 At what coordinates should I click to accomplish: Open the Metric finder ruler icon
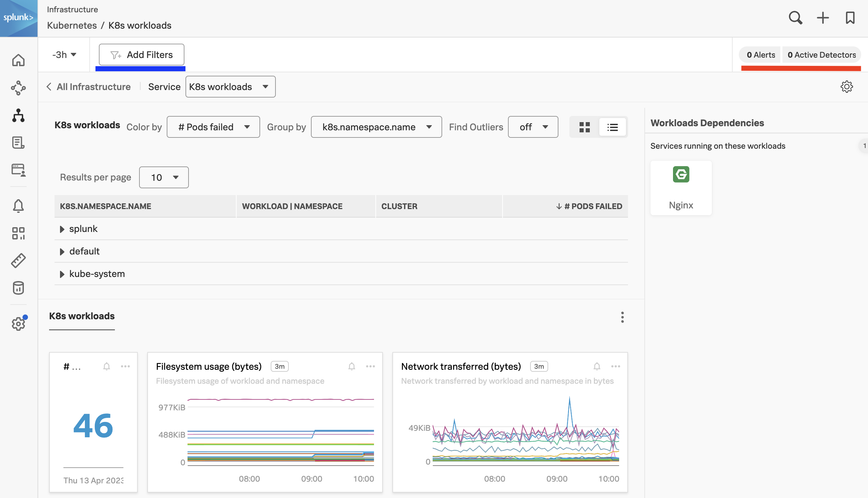click(18, 261)
